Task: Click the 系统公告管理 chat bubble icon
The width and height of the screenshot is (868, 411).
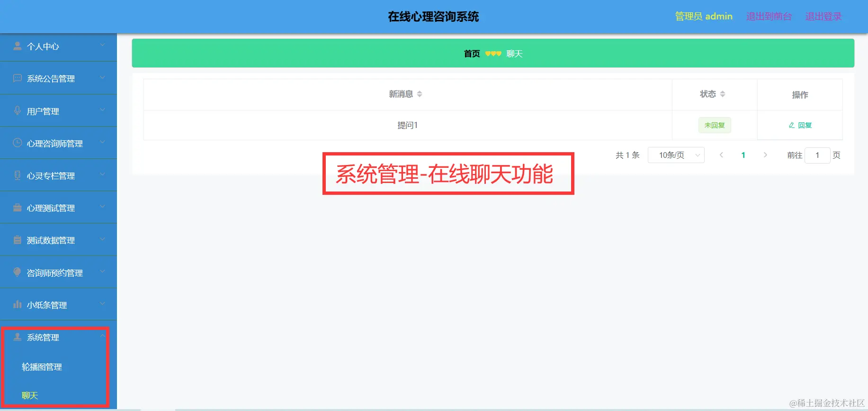Action: coord(18,78)
